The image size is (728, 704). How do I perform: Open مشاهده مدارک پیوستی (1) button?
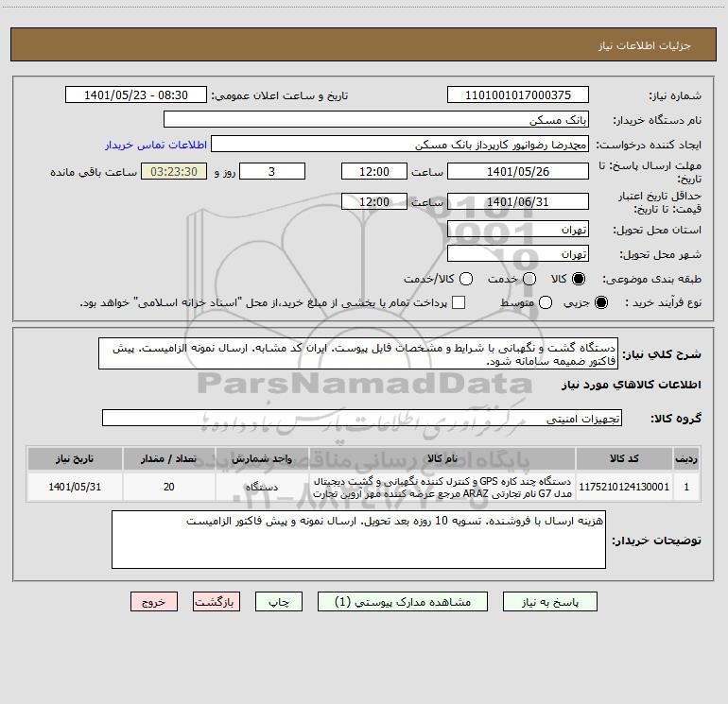point(403,601)
